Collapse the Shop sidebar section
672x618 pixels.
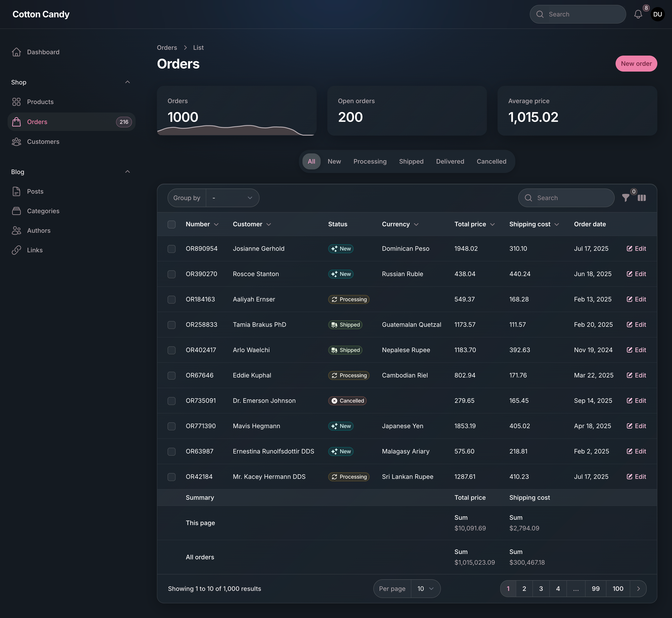127,82
